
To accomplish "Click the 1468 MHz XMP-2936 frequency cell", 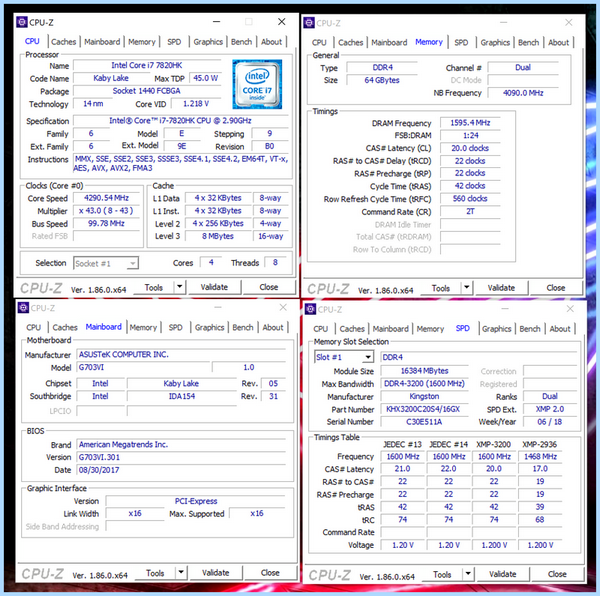I will tap(540, 456).
